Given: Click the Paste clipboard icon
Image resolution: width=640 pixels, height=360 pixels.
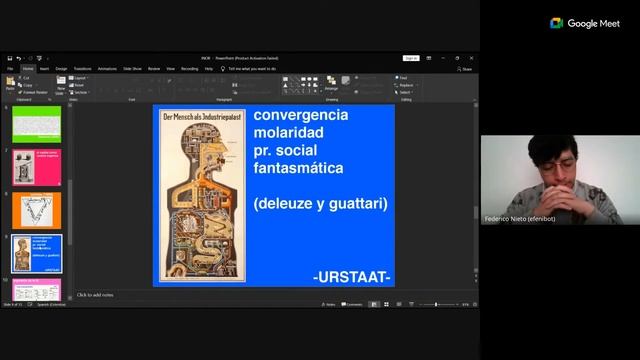Looking at the screenshot, I should point(10,81).
